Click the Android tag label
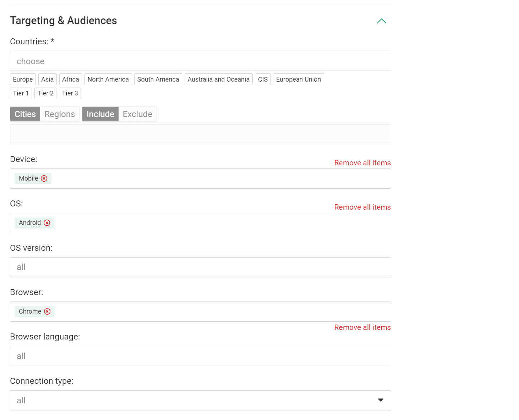This screenshot has width=519, height=420. [x=30, y=223]
